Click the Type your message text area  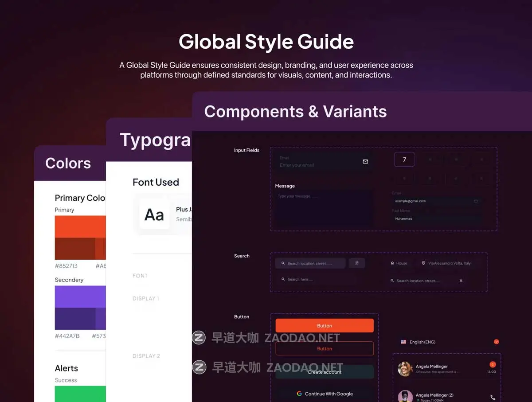click(323, 208)
